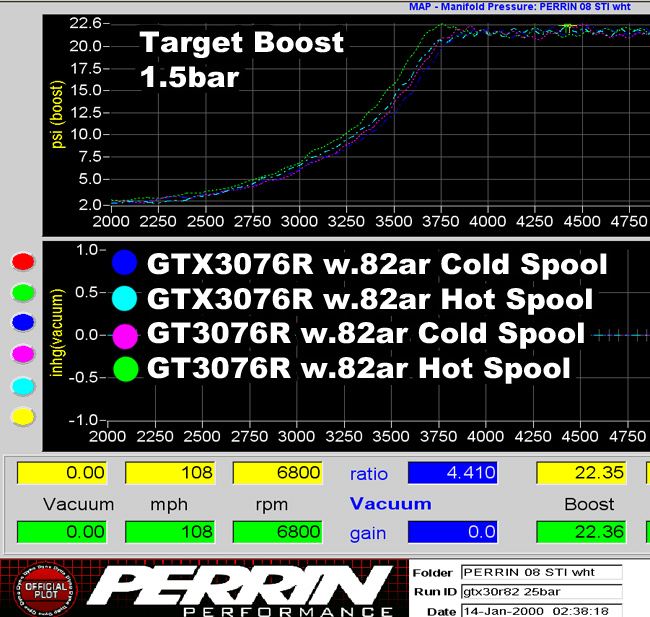The width and height of the screenshot is (650, 617).
Task: Click the cyan GTX3076R Hot Spool legend dot
Action: 124,299
